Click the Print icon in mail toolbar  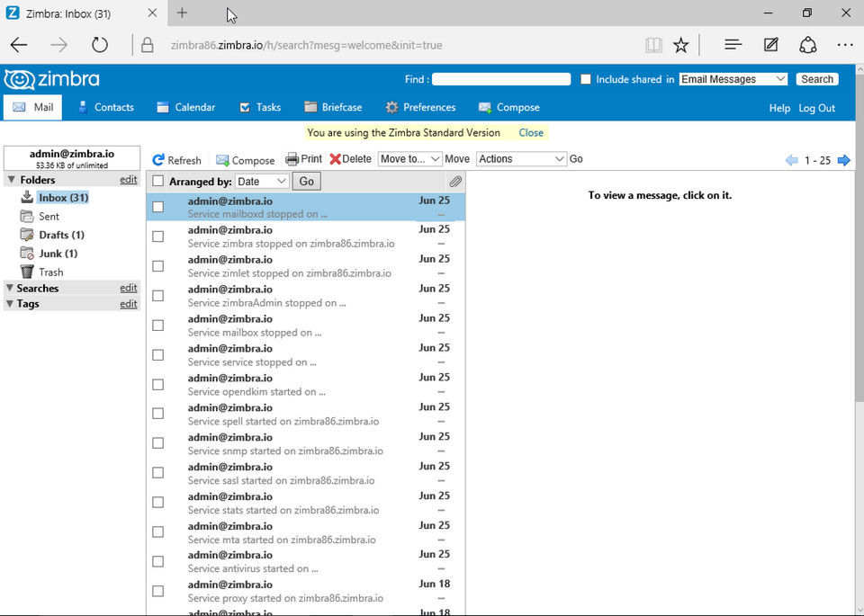coord(292,159)
